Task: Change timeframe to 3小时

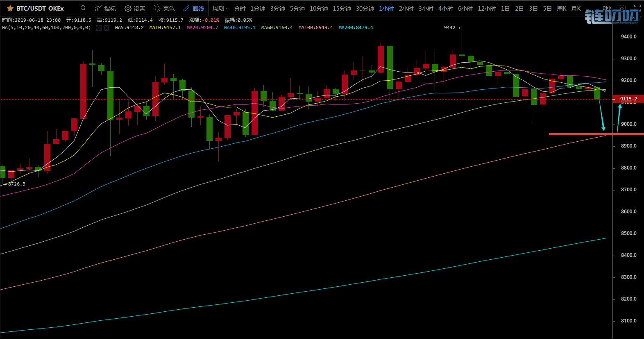Action: pyautogui.click(x=426, y=8)
